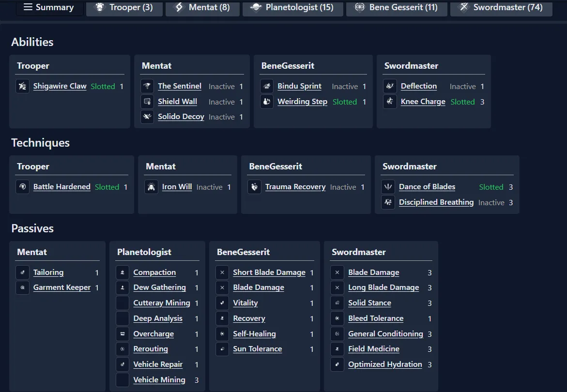The width and height of the screenshot is (567, 392).
Task: Click Inactive status beside Deflection
Action: tap(463, 86)
